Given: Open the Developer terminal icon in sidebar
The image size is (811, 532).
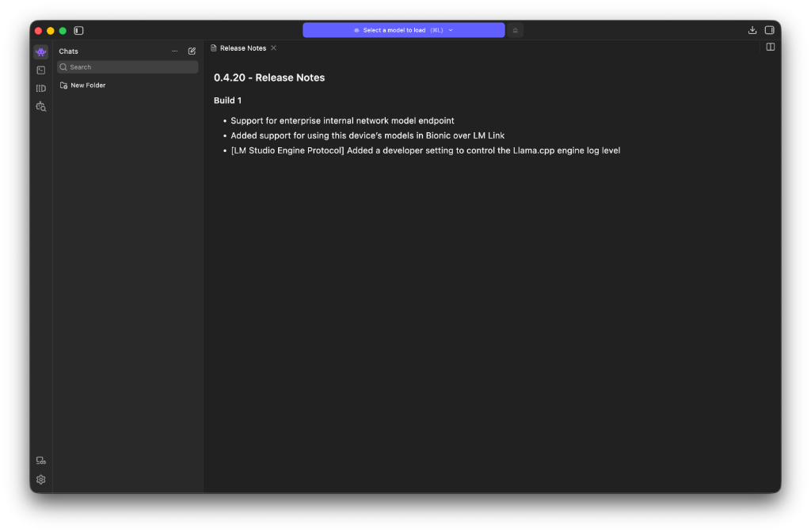Looking at the screenshot, I should click(41, 70).
